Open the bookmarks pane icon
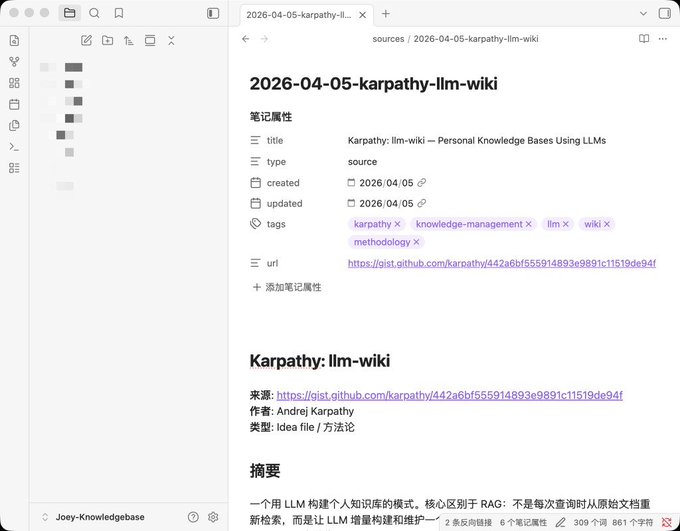The height and width of the screenshot is (531, 680). click(x=119, y=13)
